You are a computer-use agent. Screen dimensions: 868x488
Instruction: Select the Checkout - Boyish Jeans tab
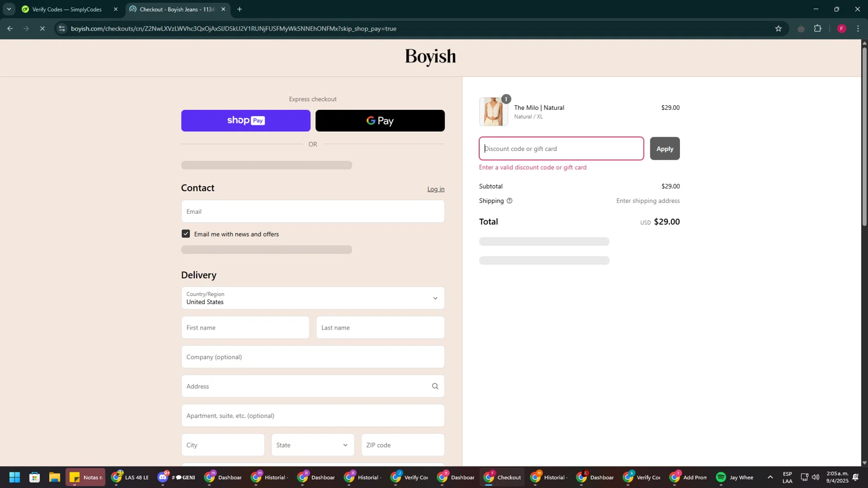tap(177, 9)
